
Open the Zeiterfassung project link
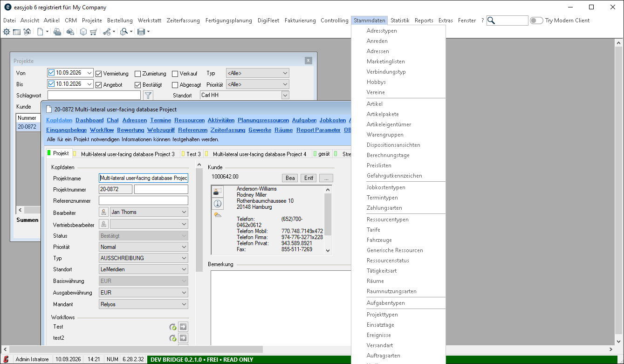pyautogui.click(x=228, y=130)
